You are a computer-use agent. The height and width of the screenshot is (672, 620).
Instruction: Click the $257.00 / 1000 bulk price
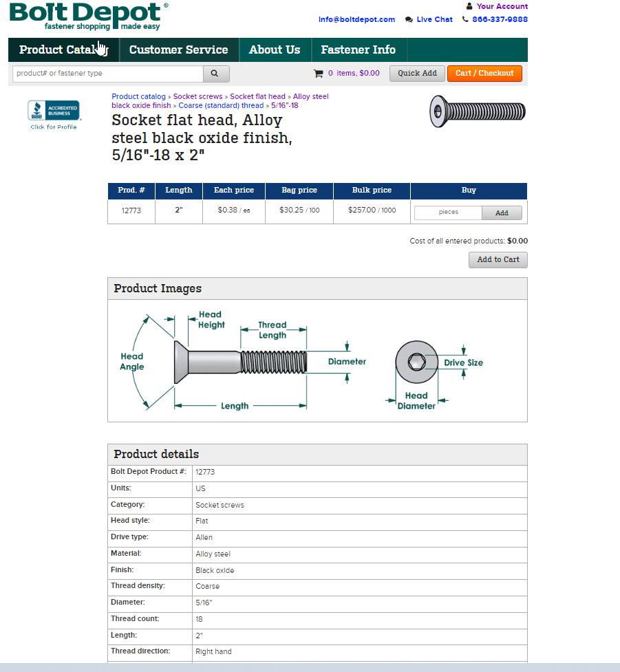tap(372, 210)
